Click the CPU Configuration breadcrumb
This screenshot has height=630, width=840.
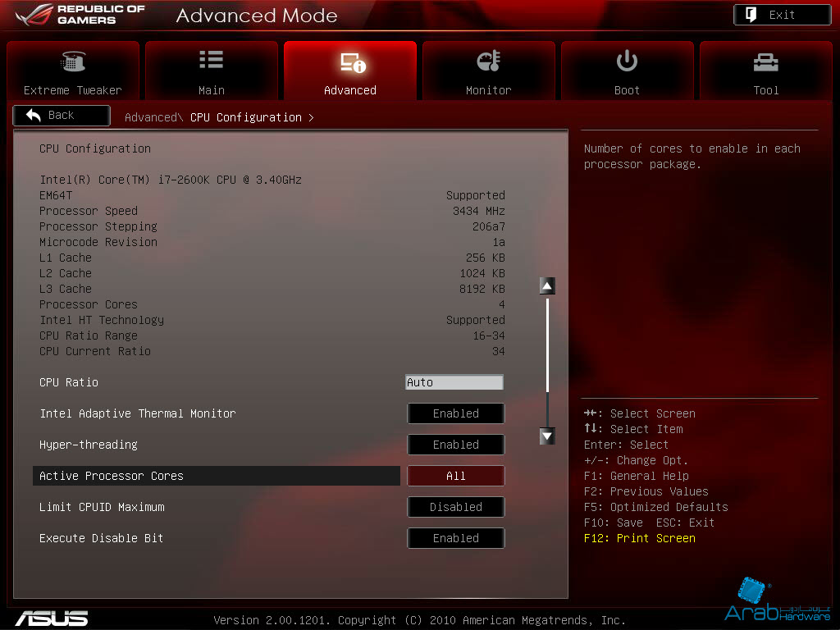click(x=246, y=117)
